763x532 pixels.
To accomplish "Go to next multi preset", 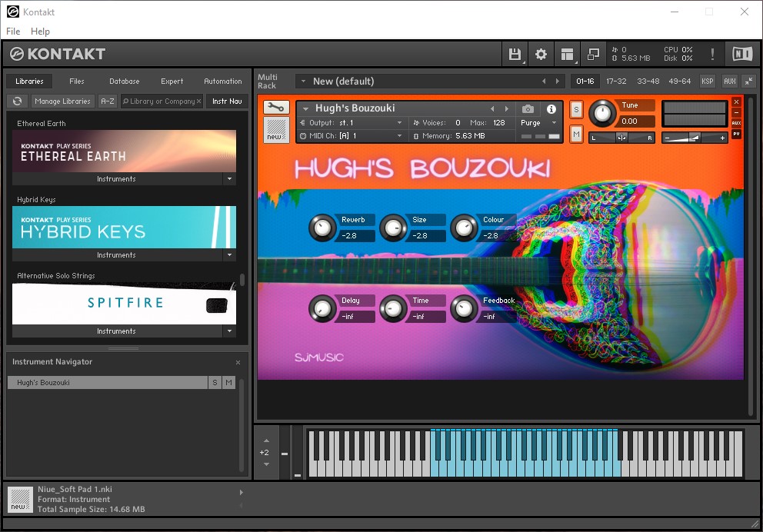I will coord(558,81).
